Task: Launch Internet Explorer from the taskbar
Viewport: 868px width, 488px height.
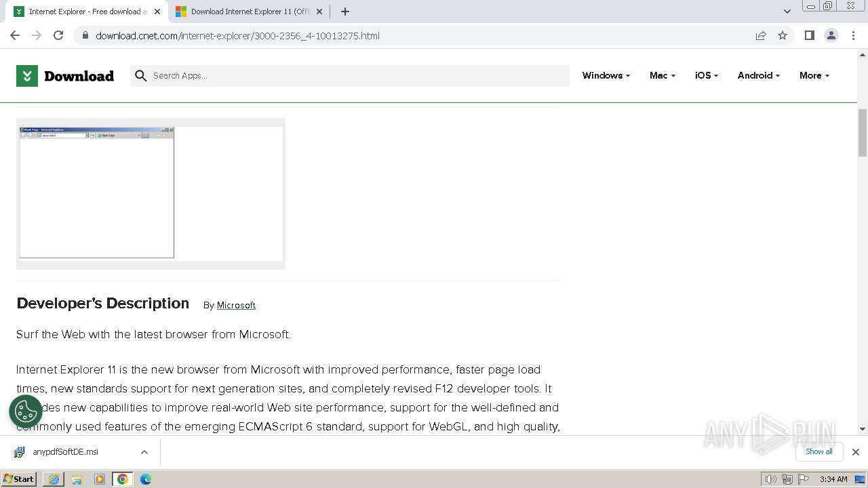Action: pyautogui.click(x=54, y=479)
